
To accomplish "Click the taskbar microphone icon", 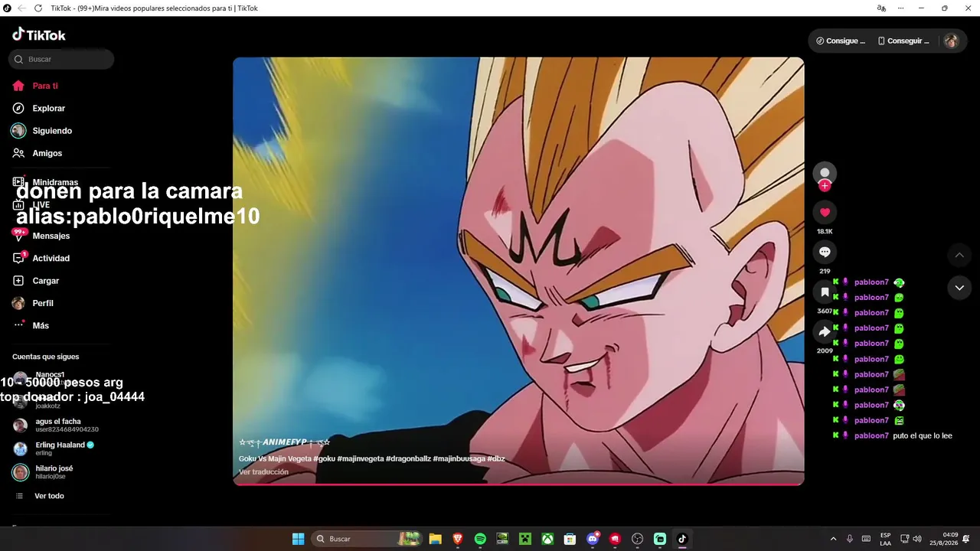I will 850,539.
